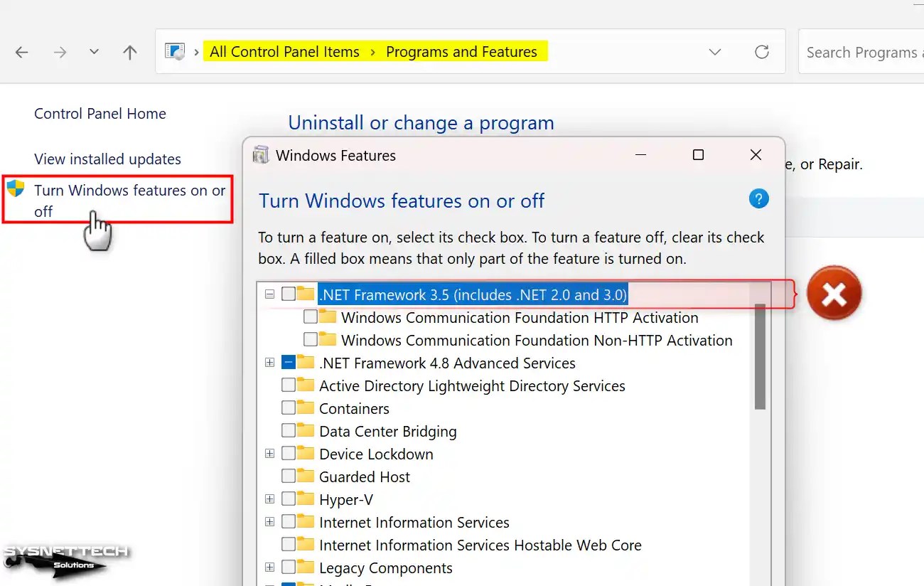Turn on the Device Lockdown checkbox
The image size is (924, 586).
click(289, 454)
